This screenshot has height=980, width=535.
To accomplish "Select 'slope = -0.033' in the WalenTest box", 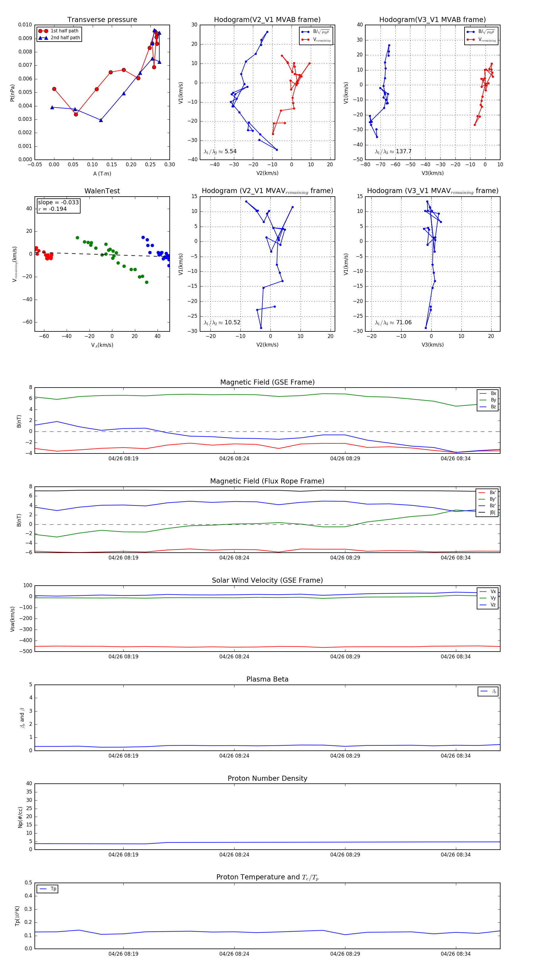I will point(58,203).
